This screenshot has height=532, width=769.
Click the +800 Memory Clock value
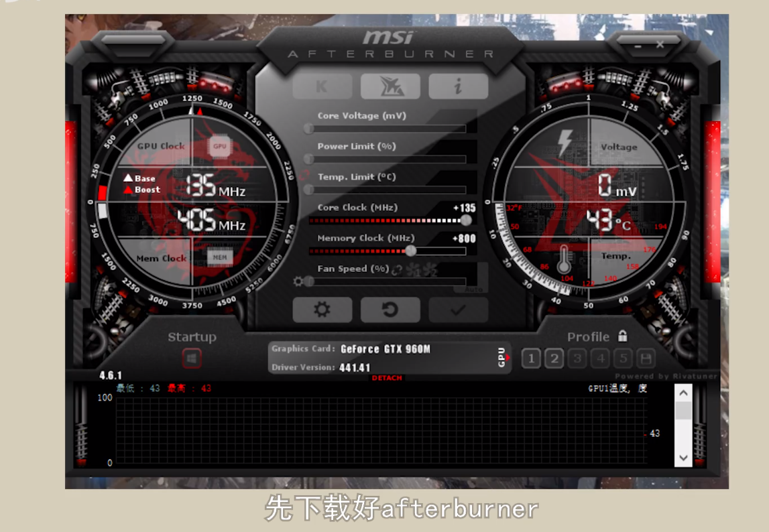[x=464, y=239]
